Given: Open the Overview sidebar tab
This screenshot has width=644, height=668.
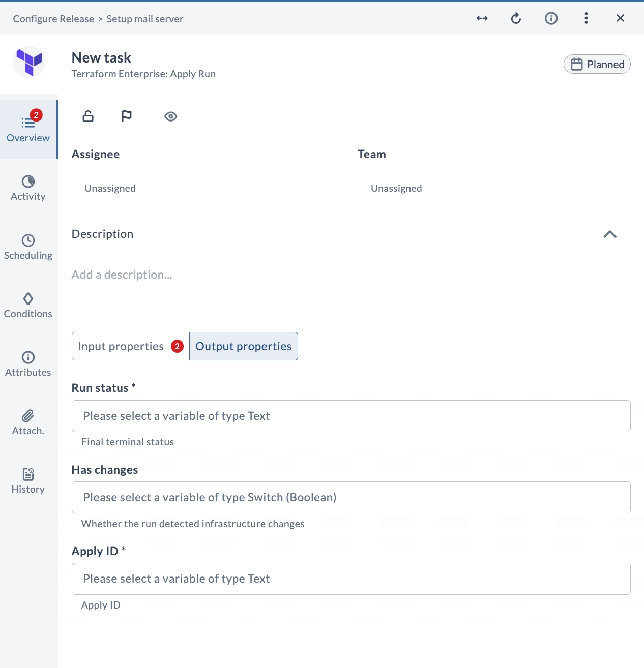Looking at the screenshot, I should (28, 130).
